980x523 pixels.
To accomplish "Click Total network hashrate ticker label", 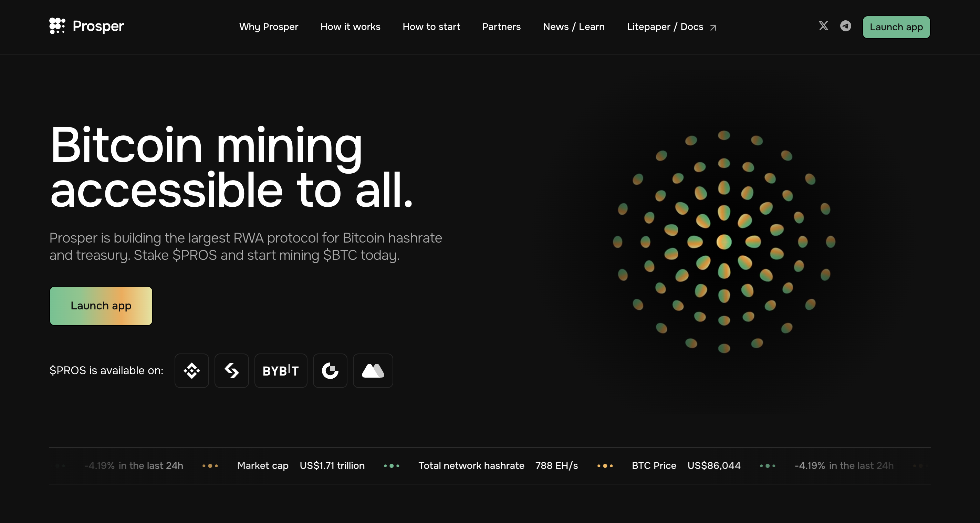I will 471,465.
